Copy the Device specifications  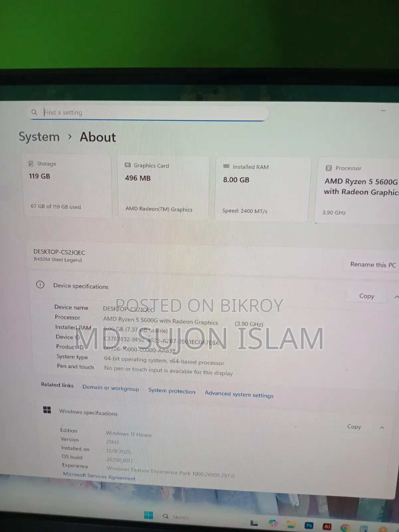click(x=366, y=296)
